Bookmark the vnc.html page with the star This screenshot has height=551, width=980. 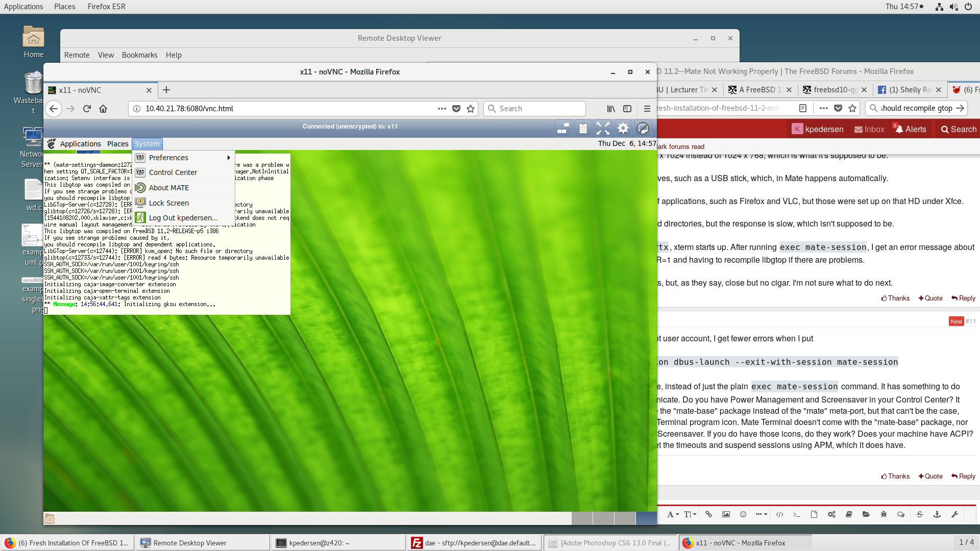coord(471,109)
